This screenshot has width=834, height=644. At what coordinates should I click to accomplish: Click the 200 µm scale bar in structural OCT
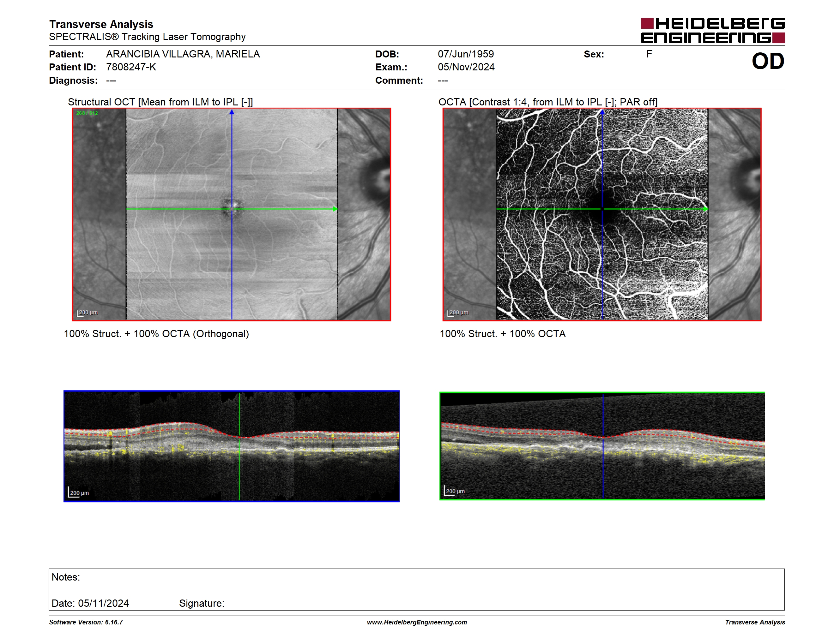coord(88,313)
